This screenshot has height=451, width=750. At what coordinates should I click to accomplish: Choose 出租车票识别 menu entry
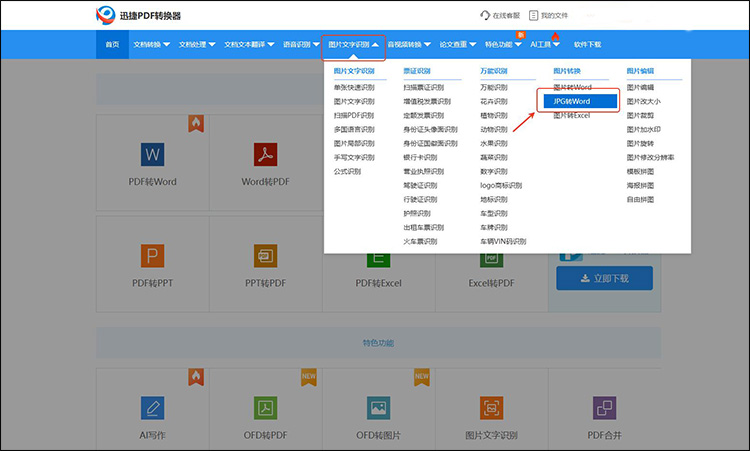click(424, 227)
